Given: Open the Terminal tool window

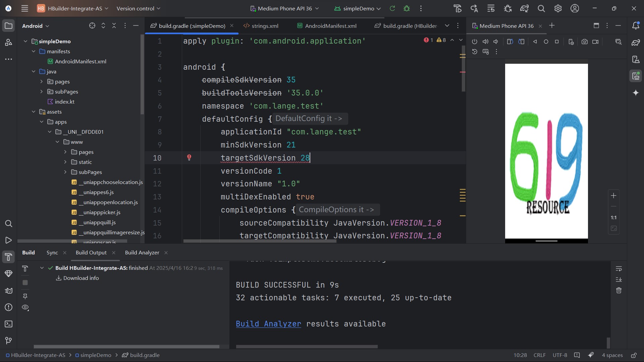Looking at the screenshot, I should [x=9, y=324].
